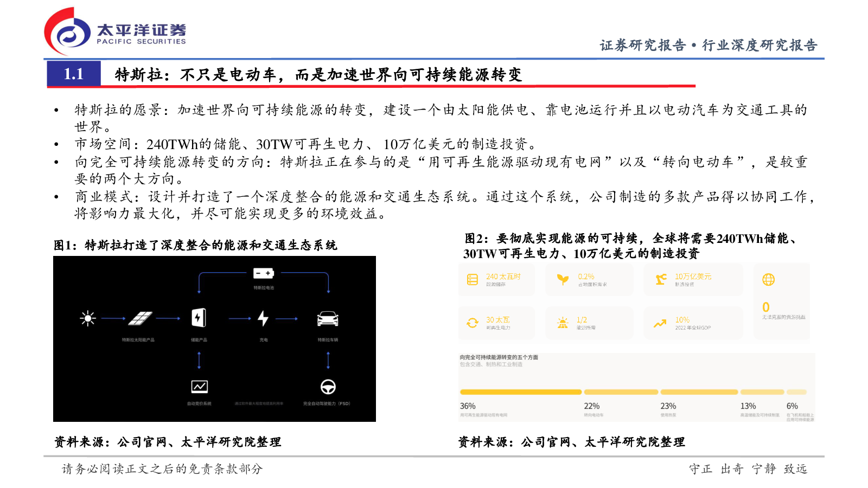Click the sun icon in Figure 1
Screen dimensions: 868x488
point(87,318)
